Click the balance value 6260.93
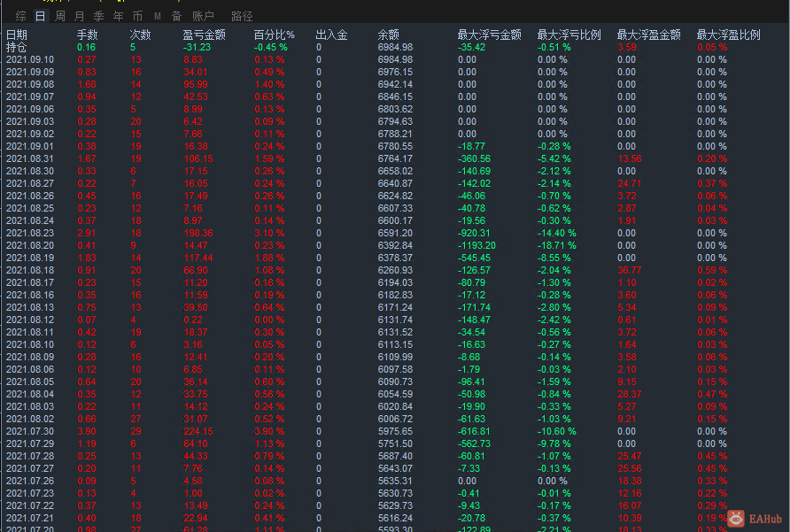Screen dimensions: 790x532 (395, 271)
